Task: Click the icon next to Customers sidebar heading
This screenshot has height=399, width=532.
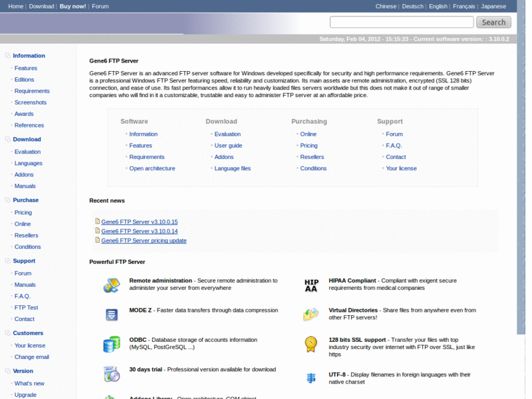Action: point(7,333)
